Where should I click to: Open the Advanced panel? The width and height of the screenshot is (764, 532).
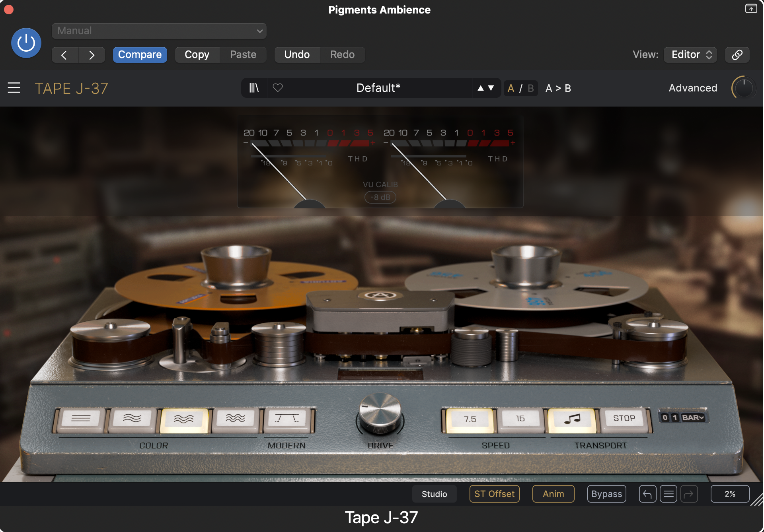click(x=693, y=88)
